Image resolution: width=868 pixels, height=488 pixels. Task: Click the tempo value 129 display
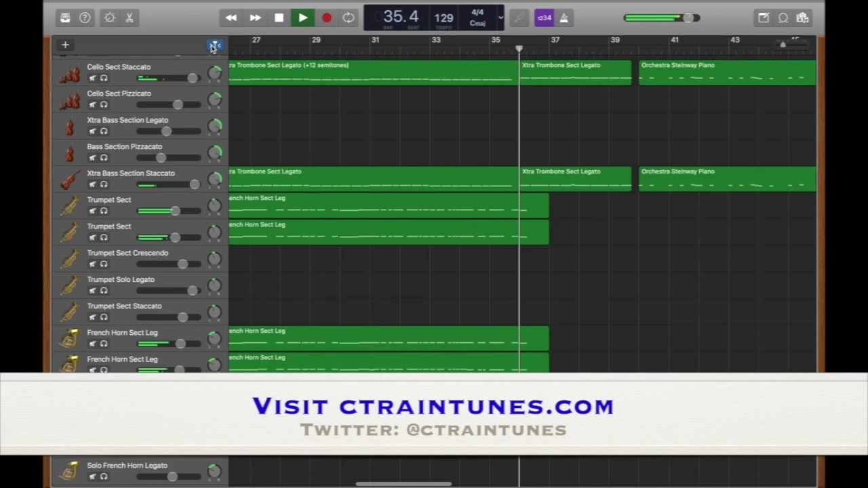443,17
